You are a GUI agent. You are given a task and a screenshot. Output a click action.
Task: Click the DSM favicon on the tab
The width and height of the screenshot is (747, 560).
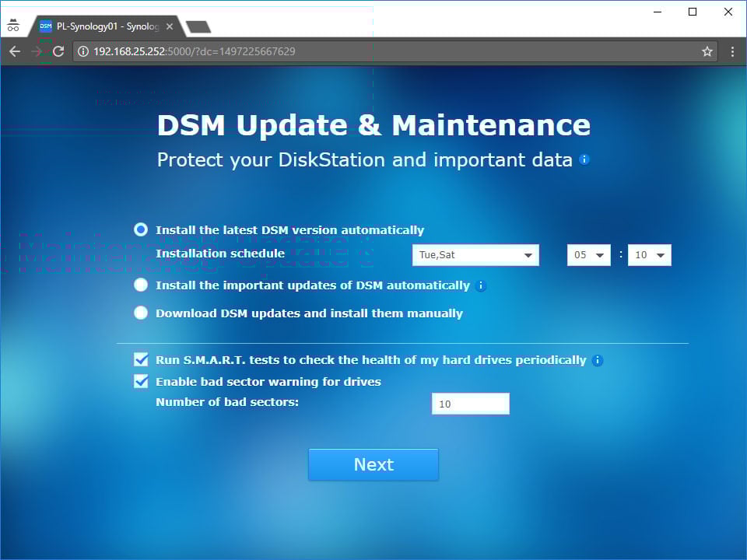pos(46,26)
